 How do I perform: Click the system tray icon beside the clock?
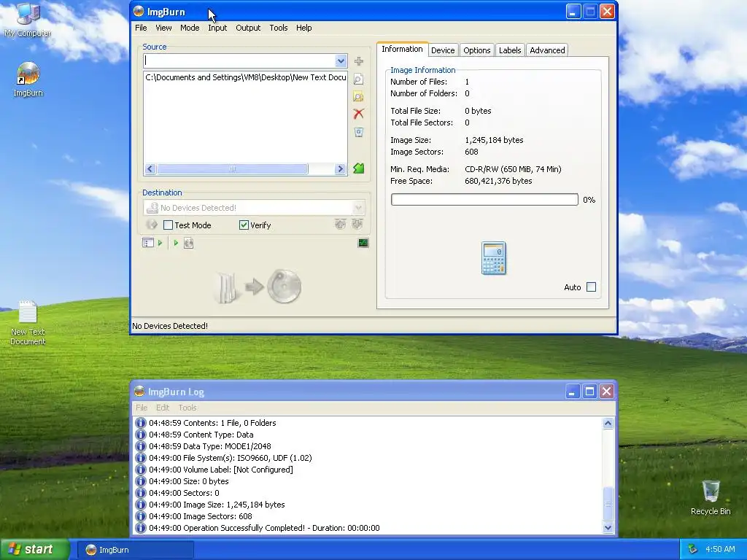click(693, 549)
